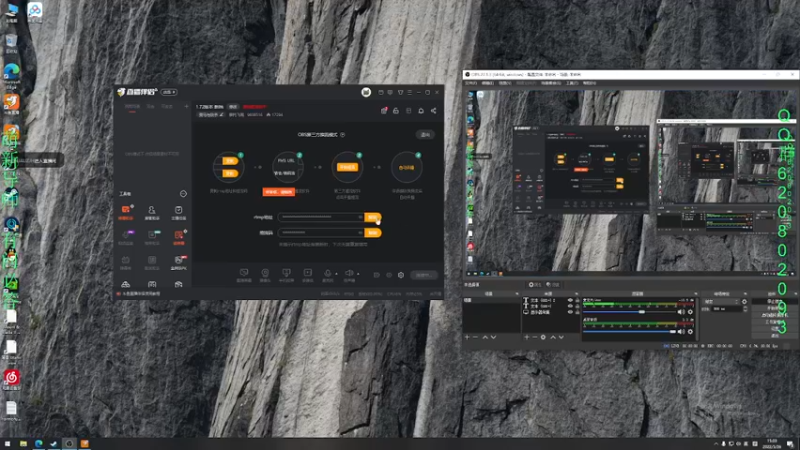
Task: Expand microphone options arrow in bottom toolbar
Action: pos(336,274)
